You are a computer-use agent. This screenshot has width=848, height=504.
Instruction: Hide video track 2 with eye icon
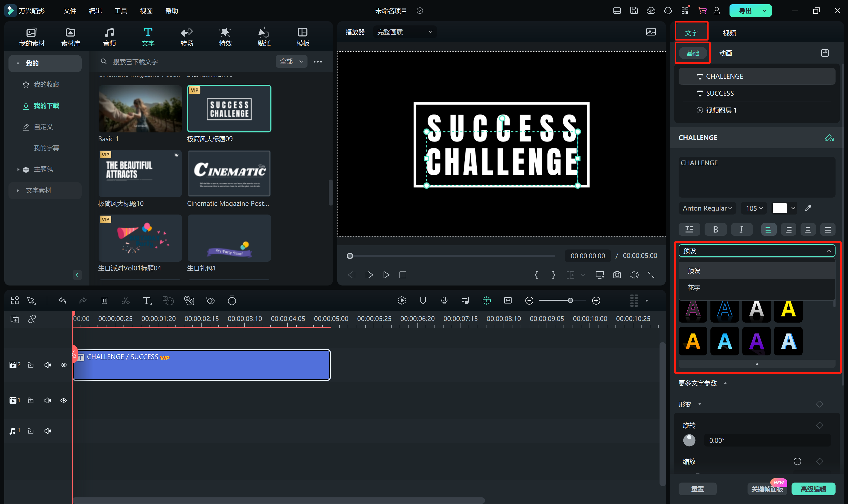(64, 365)
